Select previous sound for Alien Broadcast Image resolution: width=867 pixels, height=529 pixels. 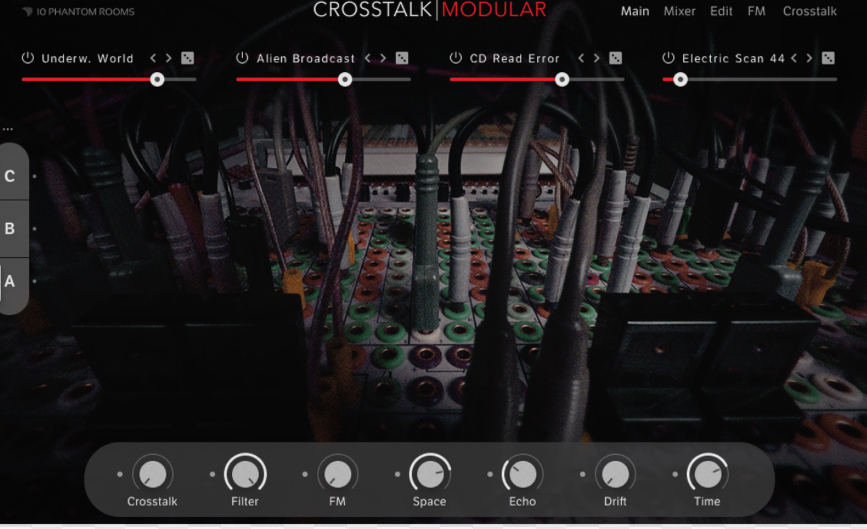(368, 58)
